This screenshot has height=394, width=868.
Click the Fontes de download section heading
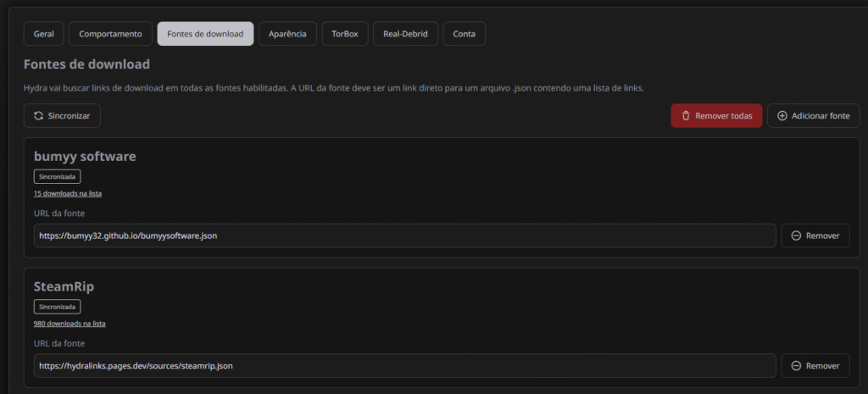87,64
